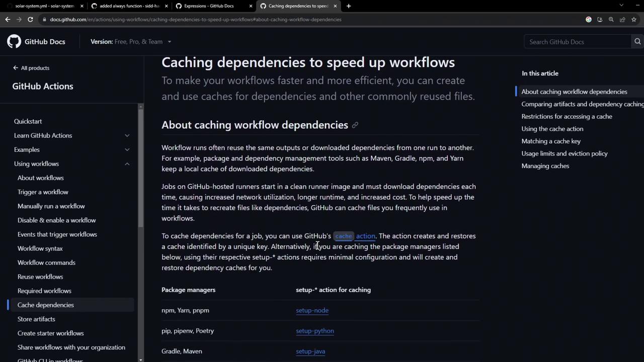Reload the page
Viewport: 644px width, 362px height.
30,19
